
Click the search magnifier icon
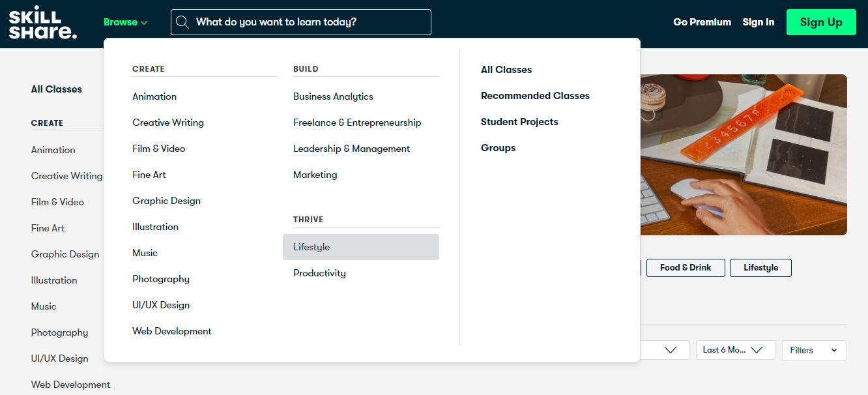[x=182, y=22]
